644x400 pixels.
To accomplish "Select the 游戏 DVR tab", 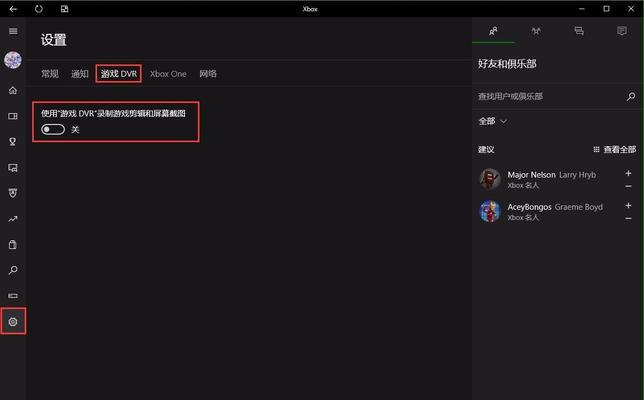I will tap(119, 74).
